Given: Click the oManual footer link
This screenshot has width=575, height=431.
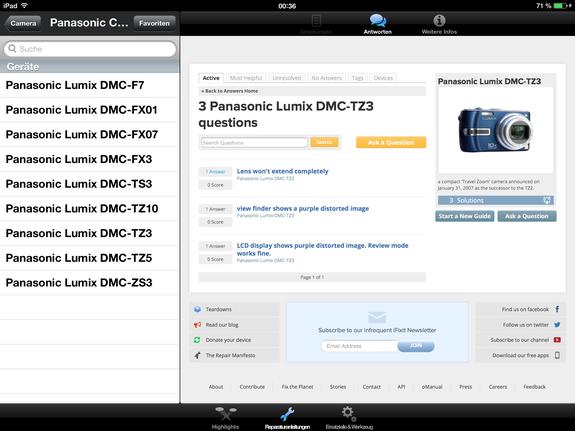Looking at the screenshot, I should click(x=432, y=387).
